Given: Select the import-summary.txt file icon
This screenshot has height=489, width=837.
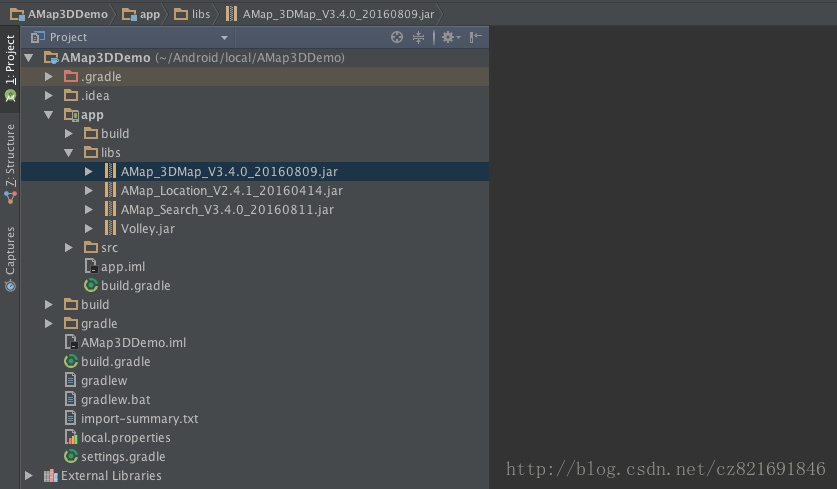Looking at the screenshot, I should click(70, 418).
